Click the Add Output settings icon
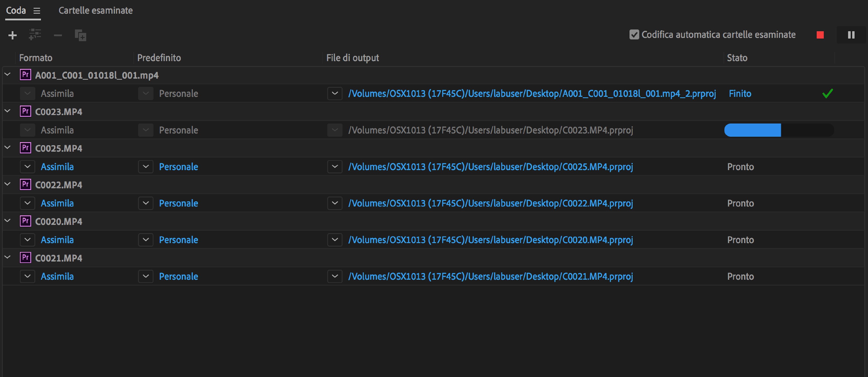The width and height of the screenshot is (868, 377). pos(35,35)
